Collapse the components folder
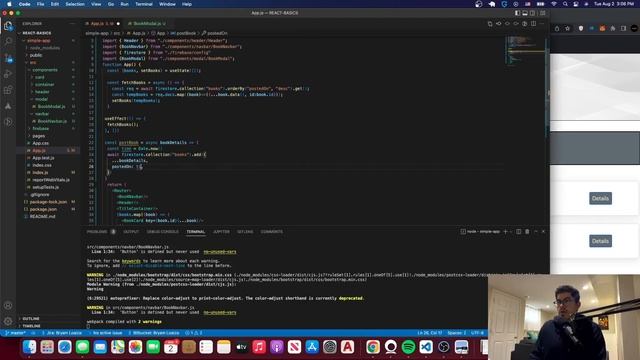This screenshot has height=360, width=640. tap(45, 70)
